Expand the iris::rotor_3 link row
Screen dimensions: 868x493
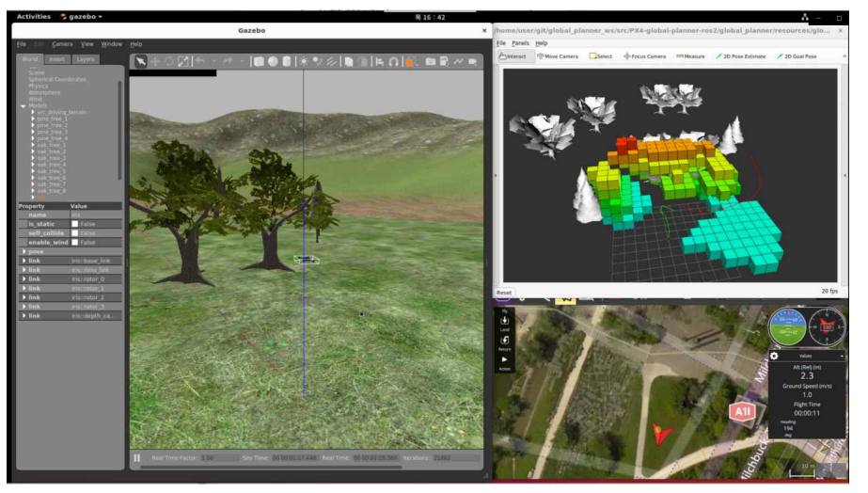24,307
